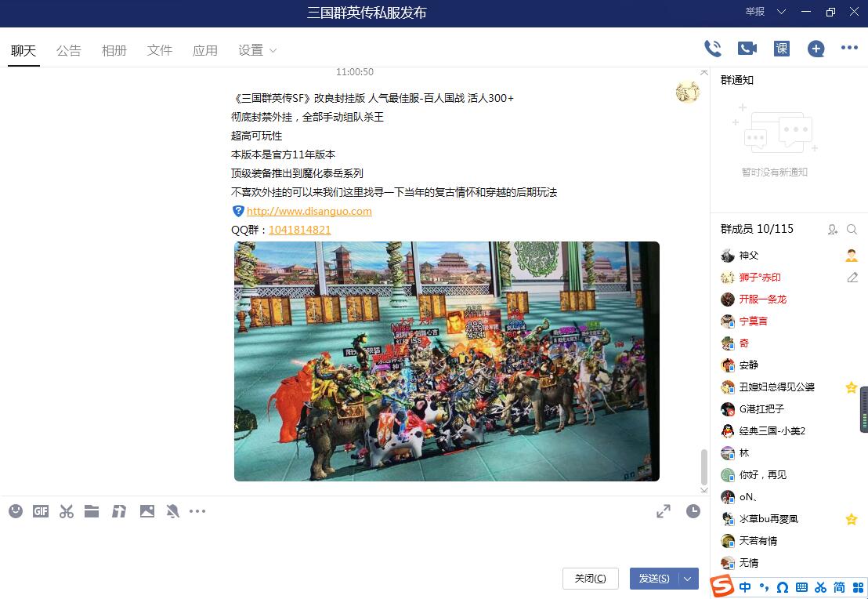Click the Sogou scissors tool icon
868x599 pixels.
(x=820, y=587)
